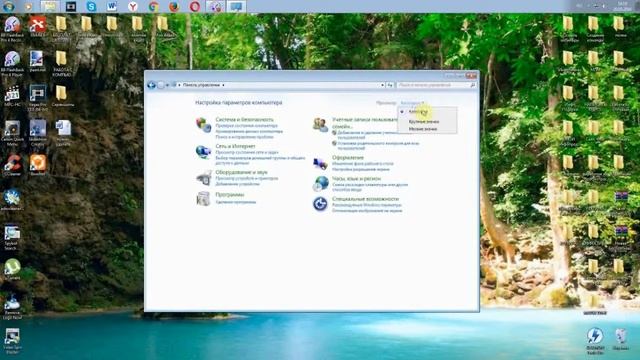Launch Skype from the taskbar

click(x=91, y=7)
